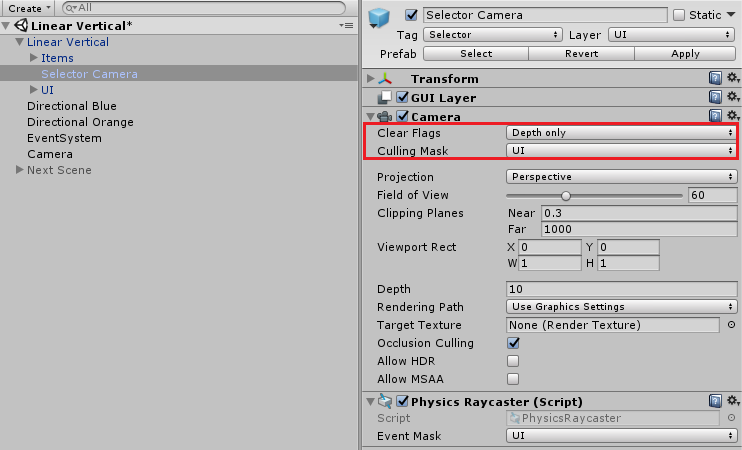Enable Allow HDR checkbox

(x=513, y=361)
